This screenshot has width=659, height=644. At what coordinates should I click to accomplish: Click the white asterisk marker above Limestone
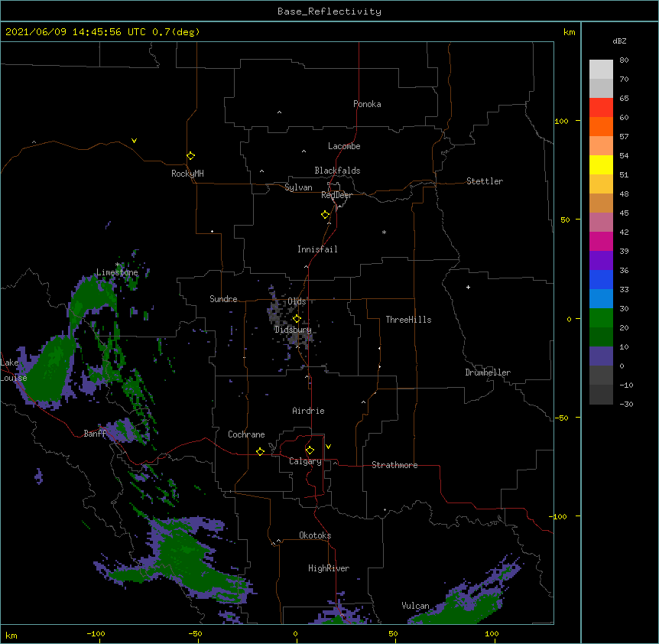(118, 265)
